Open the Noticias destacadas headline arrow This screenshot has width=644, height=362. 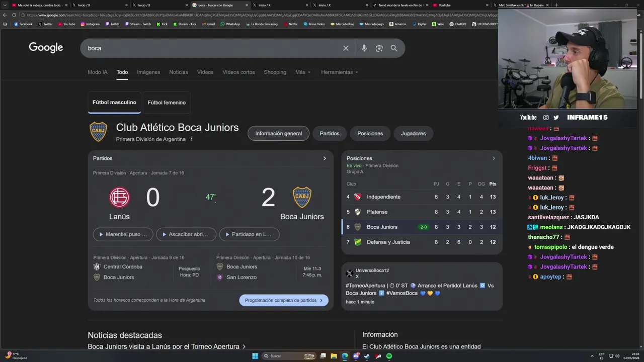click(244, 346)
